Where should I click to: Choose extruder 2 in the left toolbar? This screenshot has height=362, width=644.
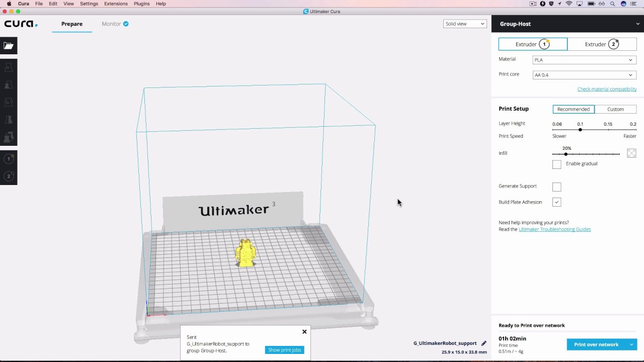click(x=9, y=176)
